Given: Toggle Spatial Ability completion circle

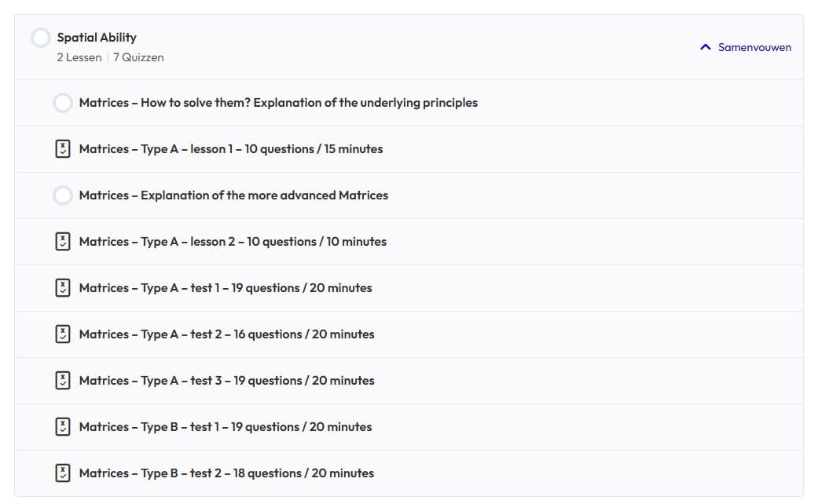Looking at the screenshot, I should tap(41, 38).
